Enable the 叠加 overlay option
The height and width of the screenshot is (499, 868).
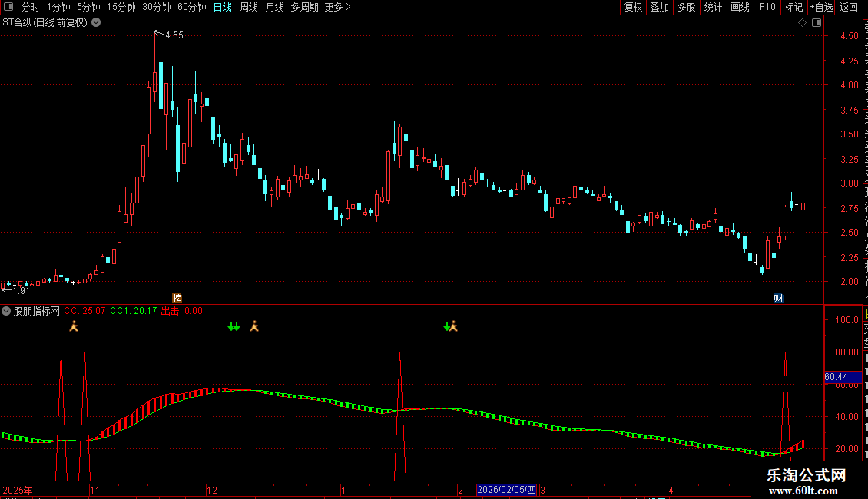pos(659,7)
